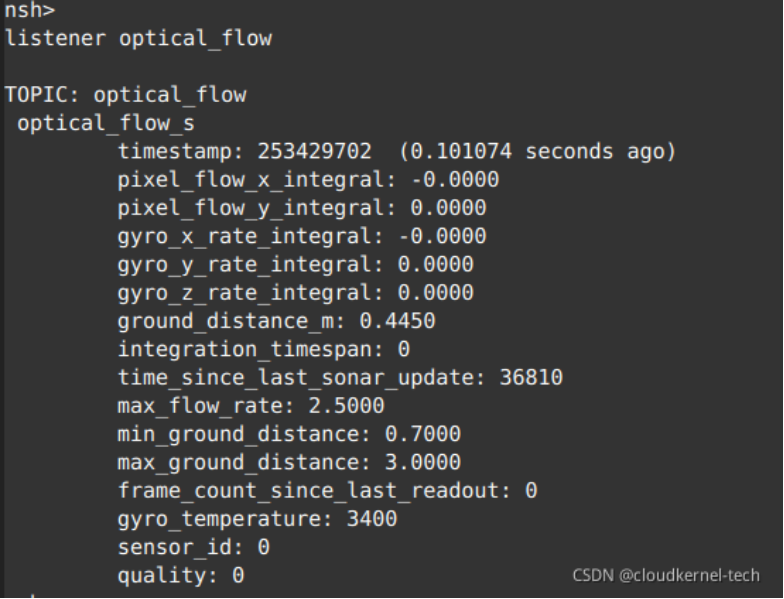
Task: Click the gyro_x_rate_integral line
Action: click(x=302, y=236)
